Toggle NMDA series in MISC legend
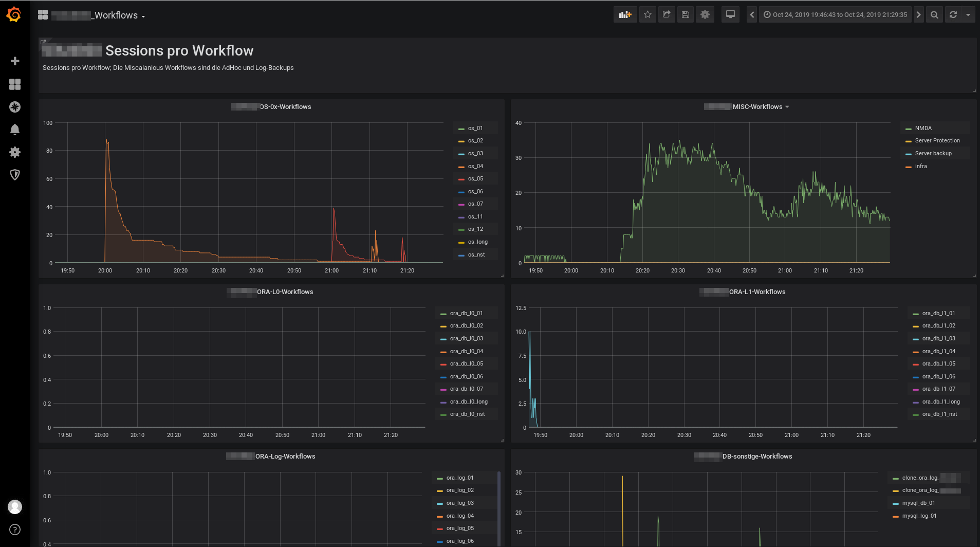Image resolution: width=980 pixels, height=547 pixels. coord(923,128)
